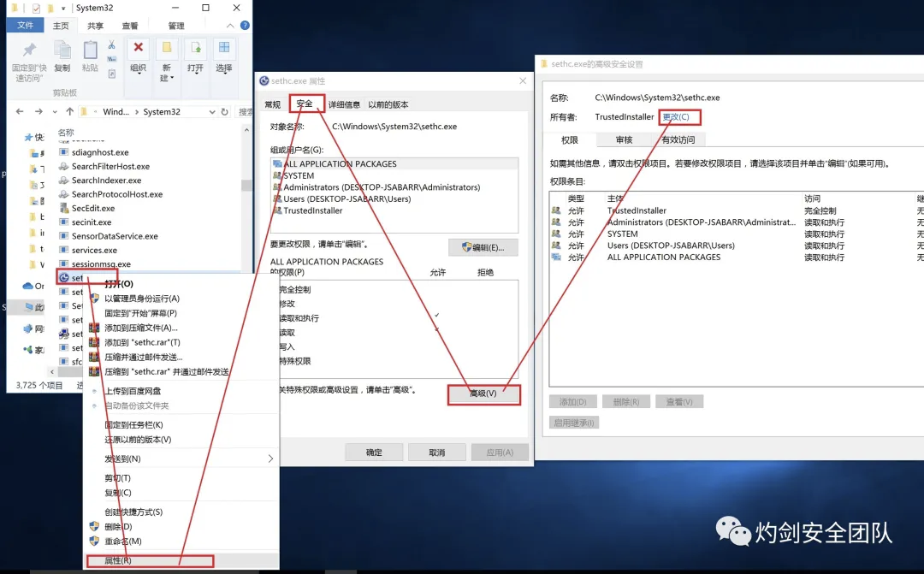Screen dimensions: 924x574
Task: Open the Details (详细信息) properties tab
Action: point(344,104)
